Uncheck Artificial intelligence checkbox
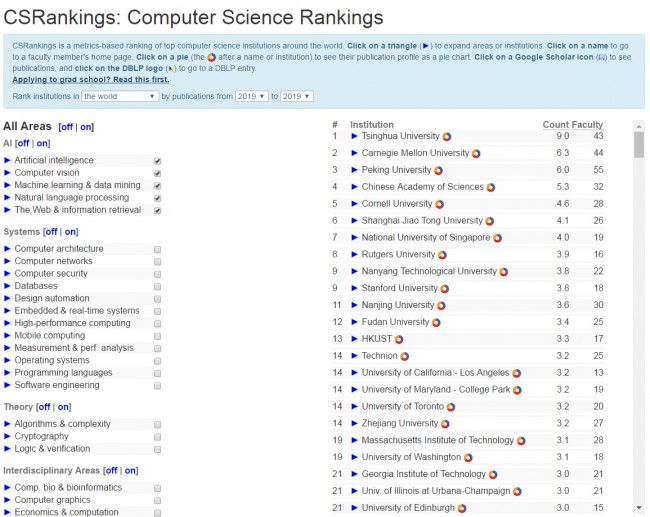Image resolution: width=650 pixels, height=517 pixels. pyautogui.click(x=158, y=161)
